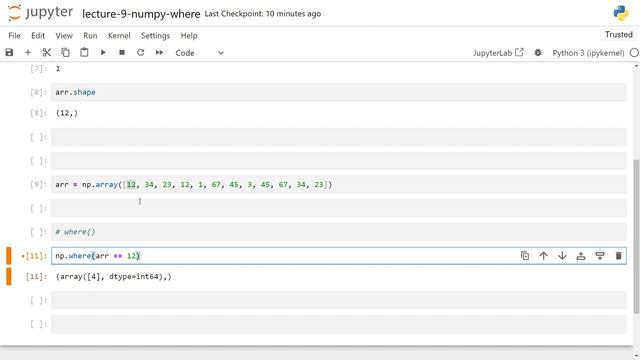The width and height of the screenshot is (640, 360).
Task: Save the notebook with the floppy icon
Action: click(x=9, y=53)
